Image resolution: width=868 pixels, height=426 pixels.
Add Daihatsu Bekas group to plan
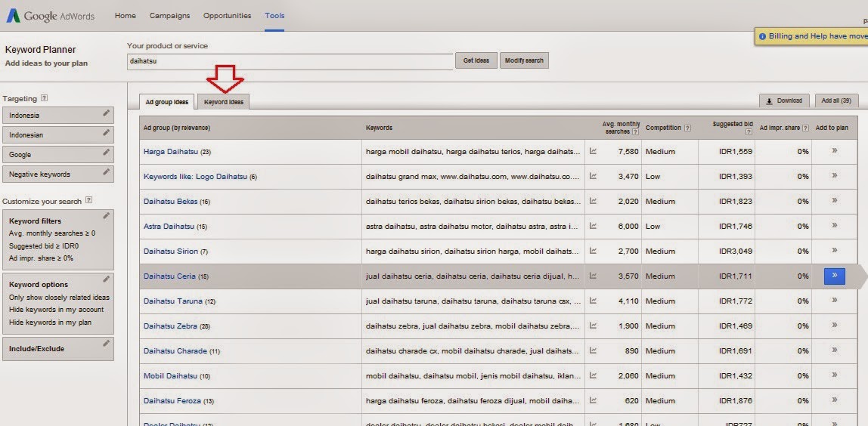tap(834, 200)
